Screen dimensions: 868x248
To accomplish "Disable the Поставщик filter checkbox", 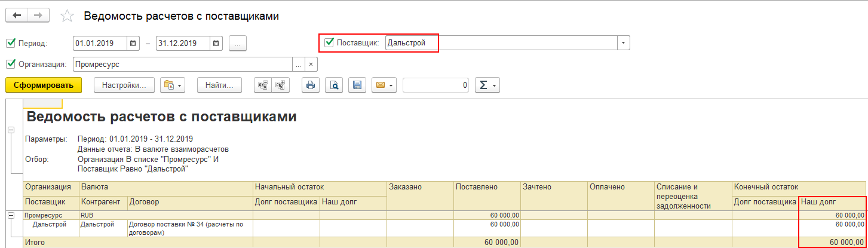I will click(329, 42).
